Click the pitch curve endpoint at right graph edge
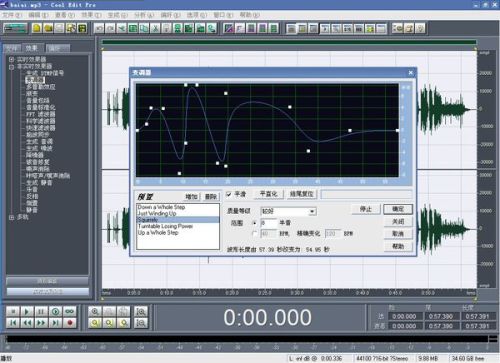 pos(397,130)
